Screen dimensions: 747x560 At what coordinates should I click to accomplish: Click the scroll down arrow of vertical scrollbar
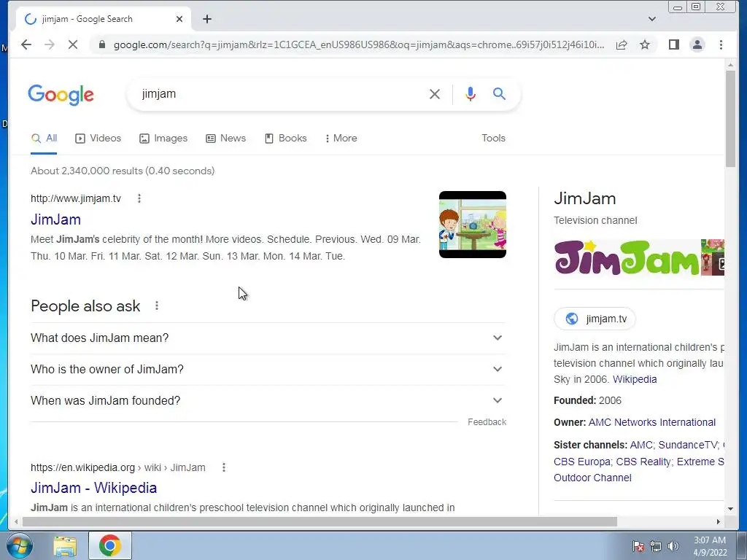pos(730,508)
